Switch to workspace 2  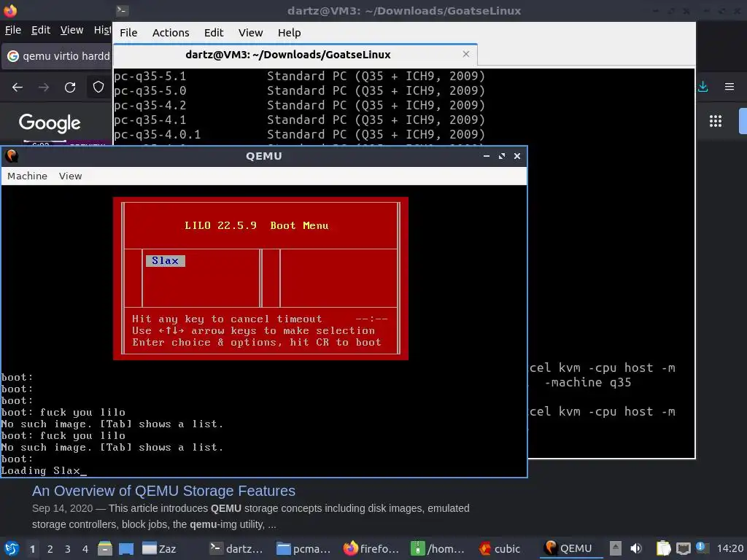[x=50, y=549]
